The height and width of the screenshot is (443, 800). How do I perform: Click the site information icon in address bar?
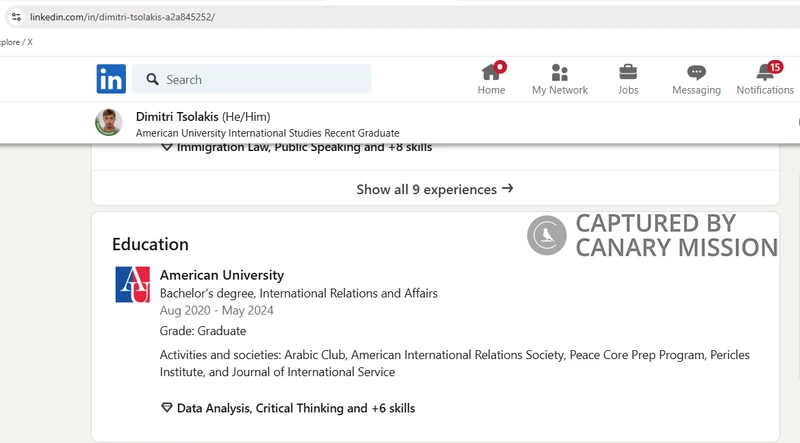point(16,17)
